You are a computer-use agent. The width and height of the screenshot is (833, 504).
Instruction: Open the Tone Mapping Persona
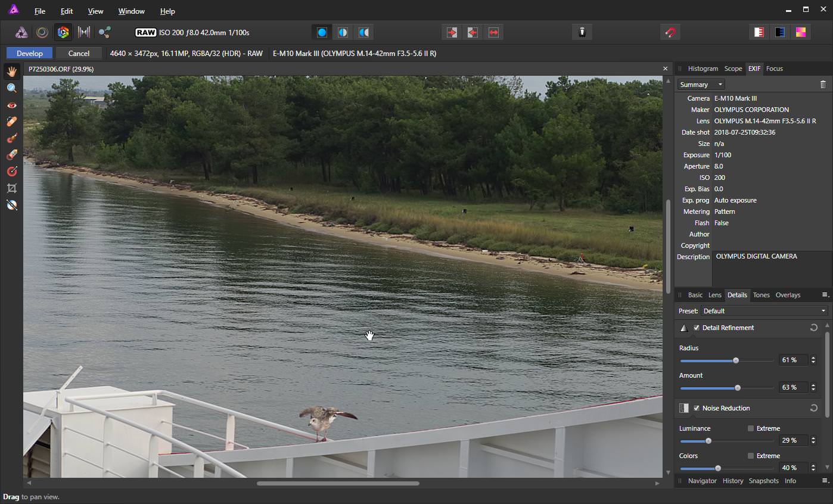point(84,32)
